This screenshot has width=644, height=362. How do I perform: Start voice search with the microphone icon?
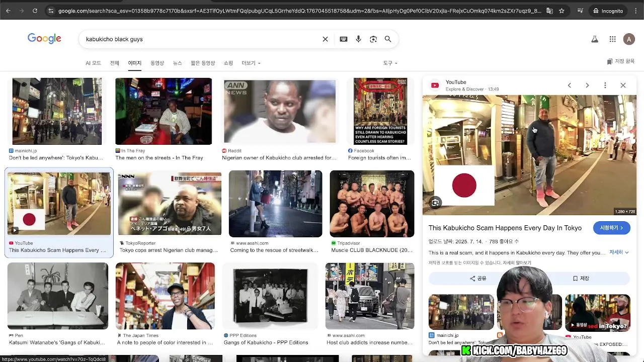(358, 39)
